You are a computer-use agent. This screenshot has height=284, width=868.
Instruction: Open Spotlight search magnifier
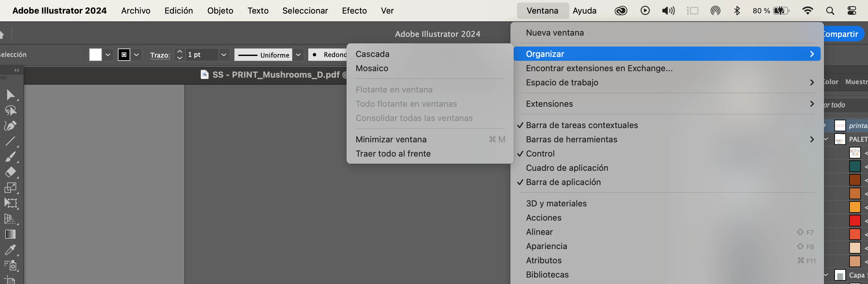[x=830, y=11]
